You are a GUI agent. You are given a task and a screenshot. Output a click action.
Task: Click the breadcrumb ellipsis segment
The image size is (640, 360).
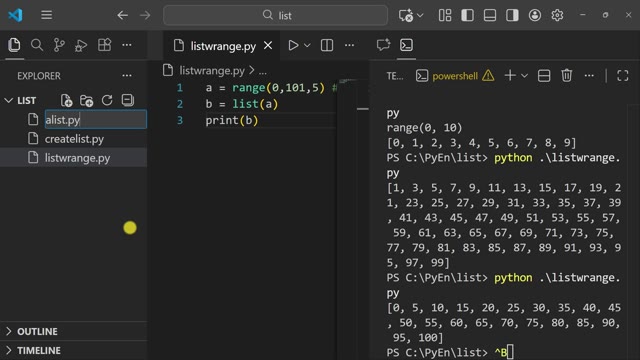click(x=263, y=72)
